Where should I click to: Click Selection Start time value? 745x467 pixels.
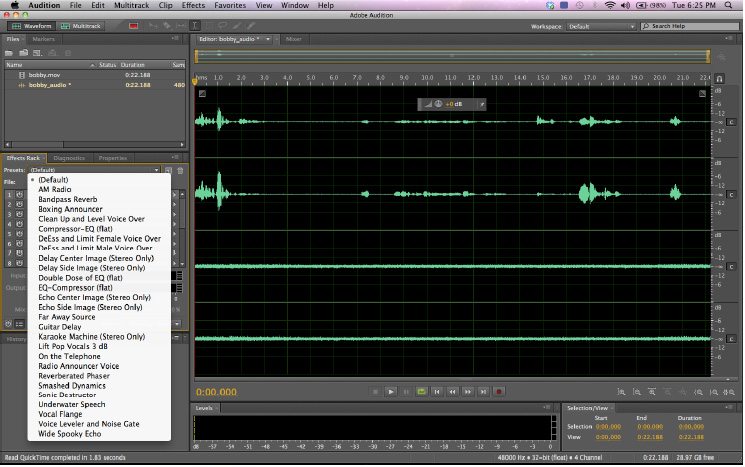point(608,427)
